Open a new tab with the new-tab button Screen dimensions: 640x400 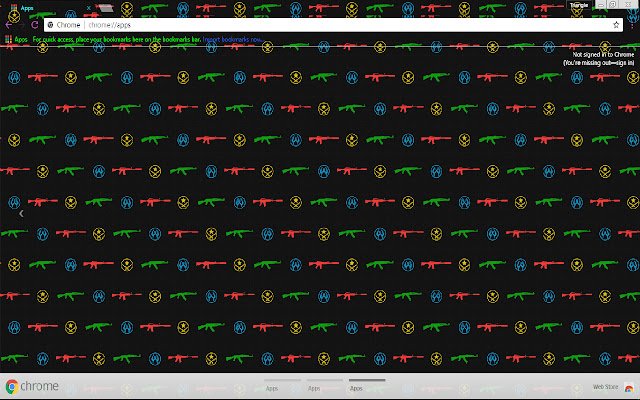point(105,8)
